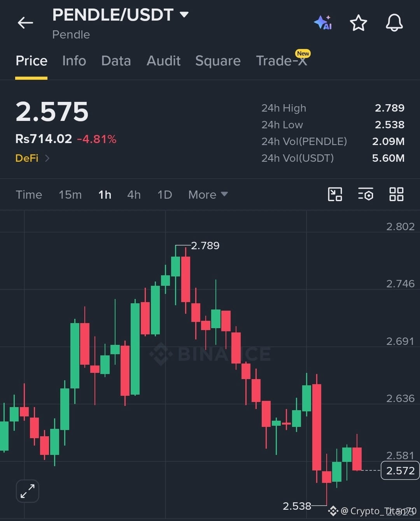Expand the More timeframes dropdown
This screenshot has height=521, width=420.
(x=208, y=194)
